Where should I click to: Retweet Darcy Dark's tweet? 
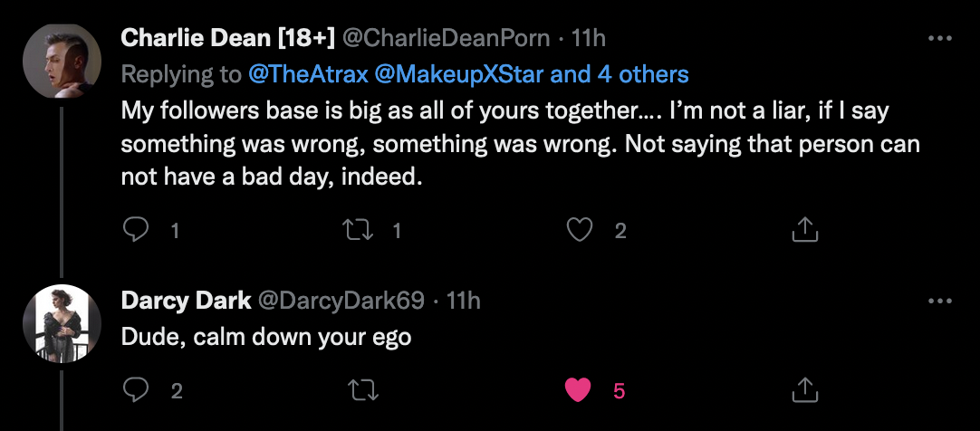(x=361, y=390)
